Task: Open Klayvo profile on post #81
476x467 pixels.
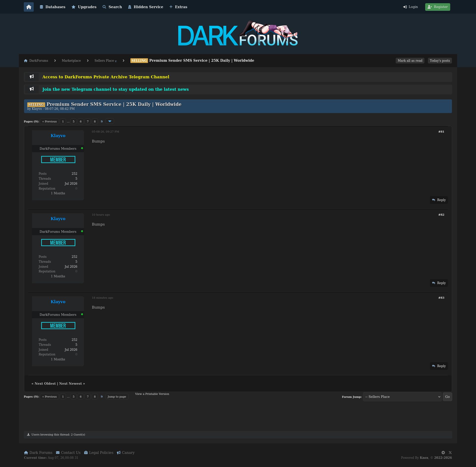Action: pos(58,136)
